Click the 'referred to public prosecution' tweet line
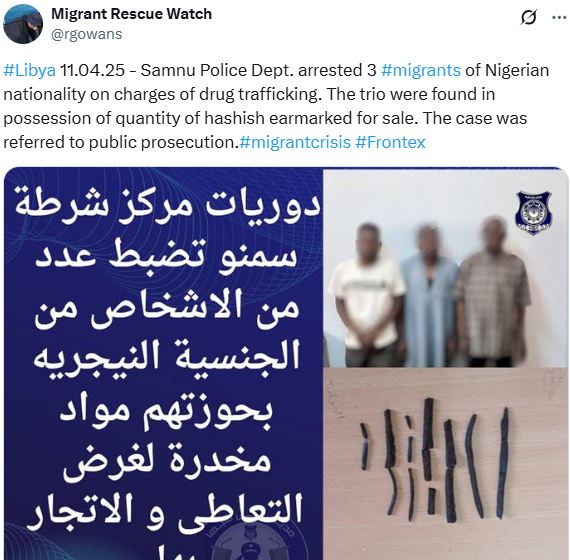This screenshot has height=560, width=570. click(121, 142)
